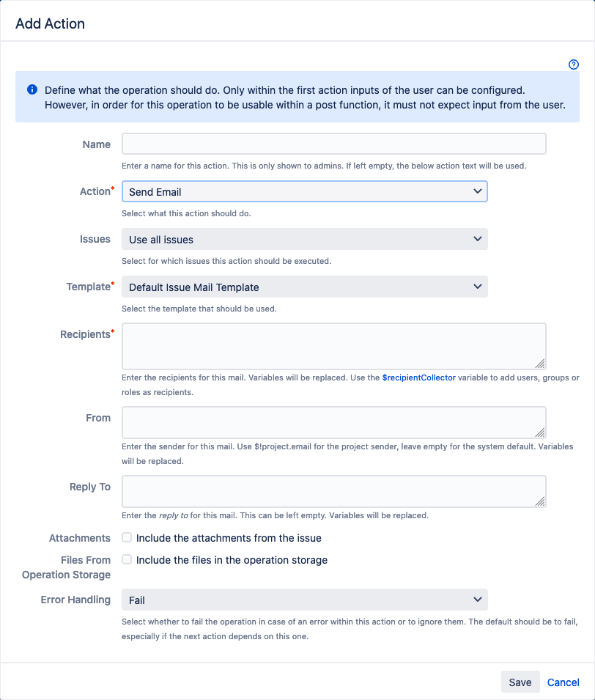The width and height of the screenshot is (595, 700).
Task: Open the Template dropdown
Action: point(304,287)
